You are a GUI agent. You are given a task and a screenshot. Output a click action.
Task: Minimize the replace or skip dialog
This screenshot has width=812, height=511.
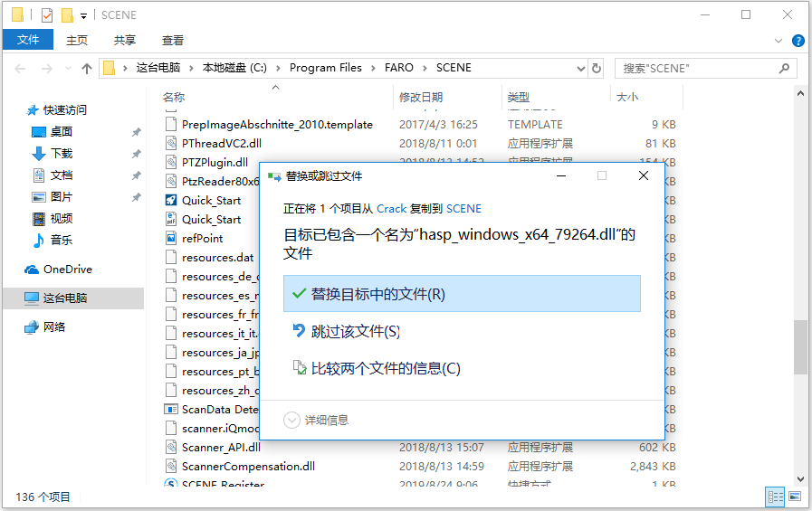561,175
